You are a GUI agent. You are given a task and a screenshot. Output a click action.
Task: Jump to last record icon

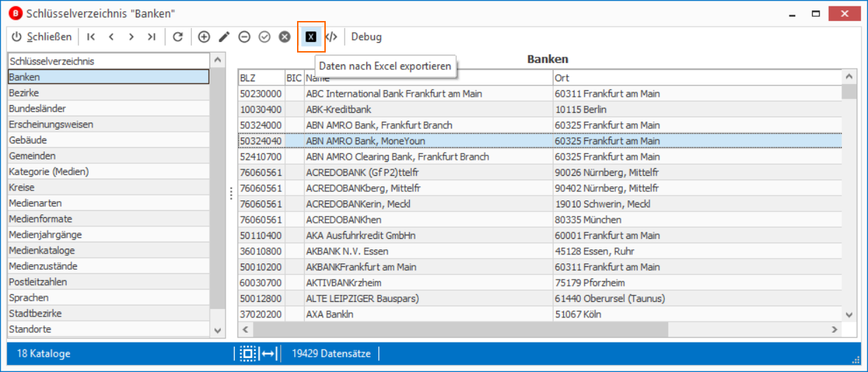point(151,36)
